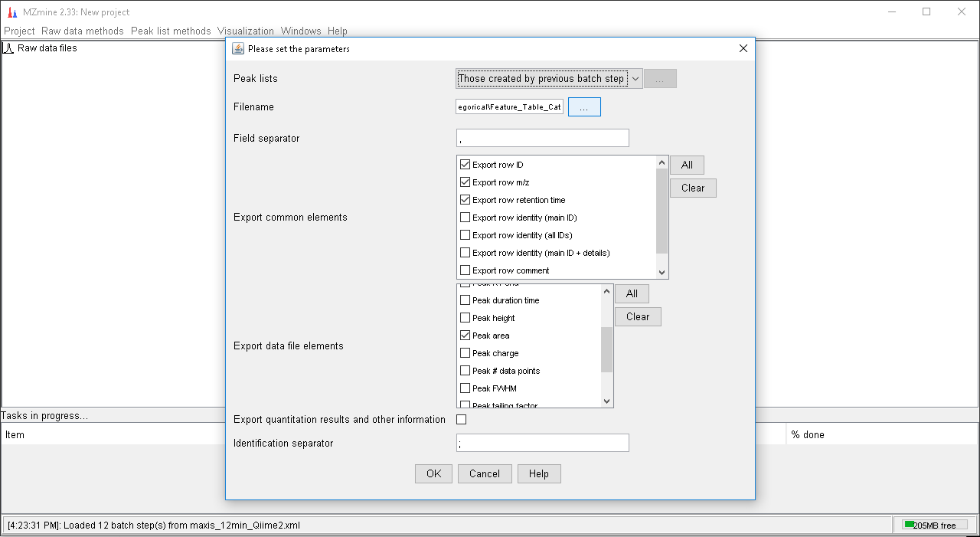Uncheck Export row ID
980x537 pixels.
point(465,165)
